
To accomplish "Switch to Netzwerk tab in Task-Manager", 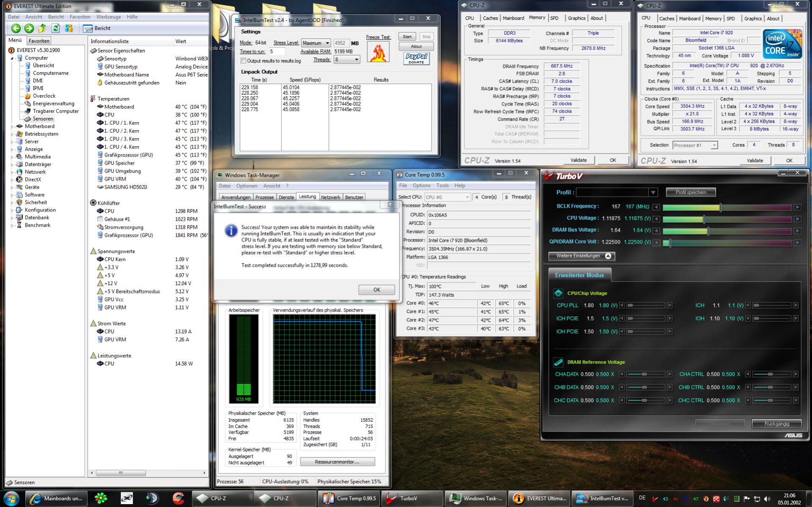I will click(x=330, y=197).
